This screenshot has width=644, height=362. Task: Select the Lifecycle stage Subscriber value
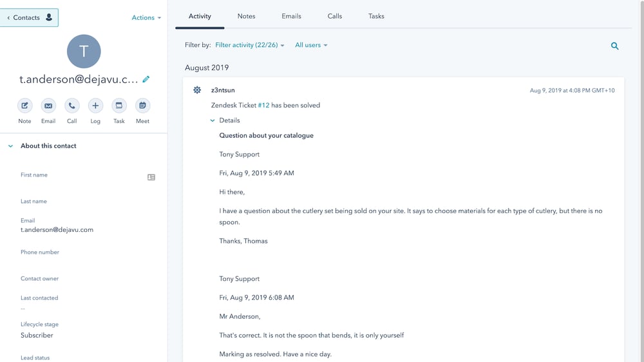[x=37, y=336]
